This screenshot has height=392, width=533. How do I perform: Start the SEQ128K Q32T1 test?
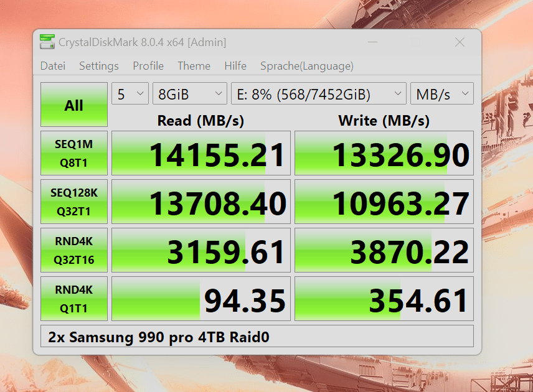coord(74,202)
